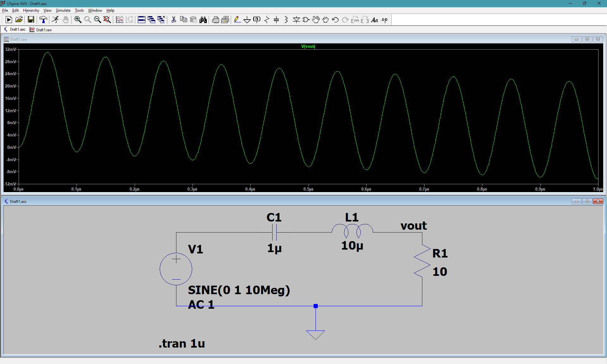Select the undo icon in toolbar

pyautogui.click(x=336, y=20)
